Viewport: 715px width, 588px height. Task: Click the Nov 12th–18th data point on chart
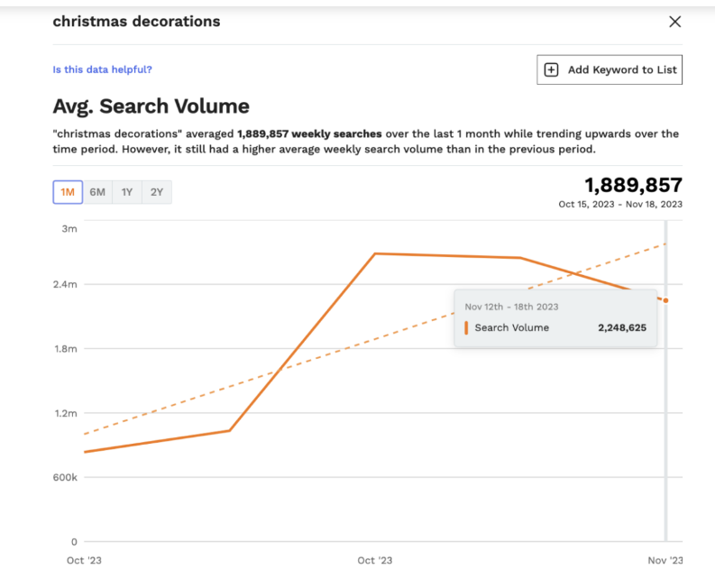[665, 300]
